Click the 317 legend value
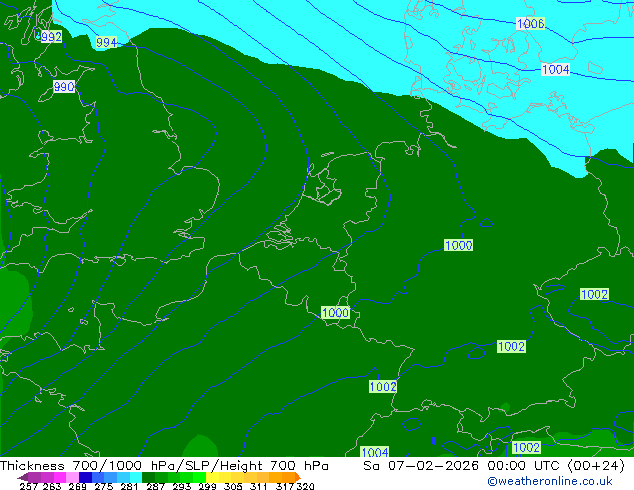Image resolution: width=634 pixels, height=490 pixels. (x=285, y=486)
